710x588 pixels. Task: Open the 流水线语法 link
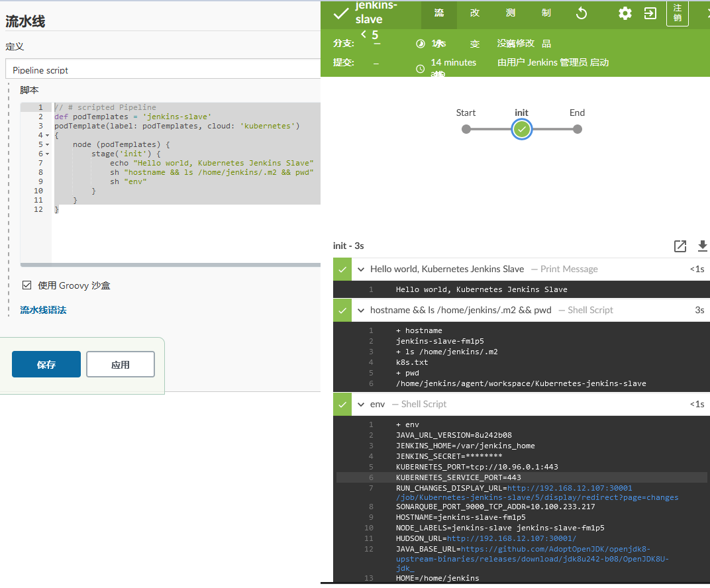pos(43,310)
